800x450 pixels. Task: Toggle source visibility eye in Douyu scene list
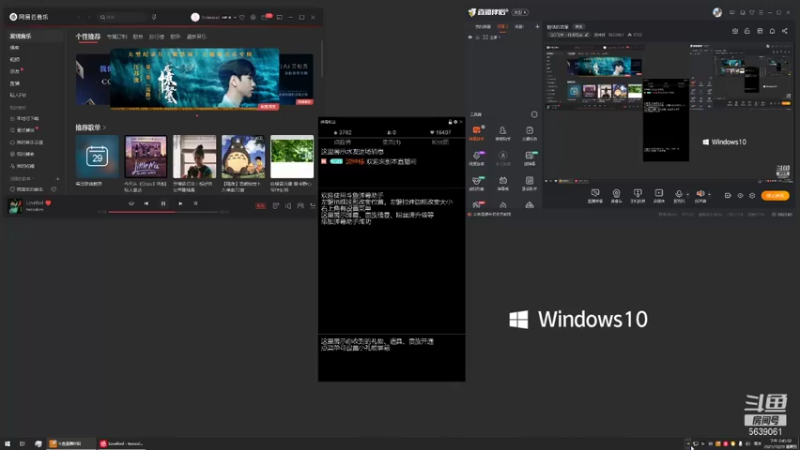[x=470, y=37]
